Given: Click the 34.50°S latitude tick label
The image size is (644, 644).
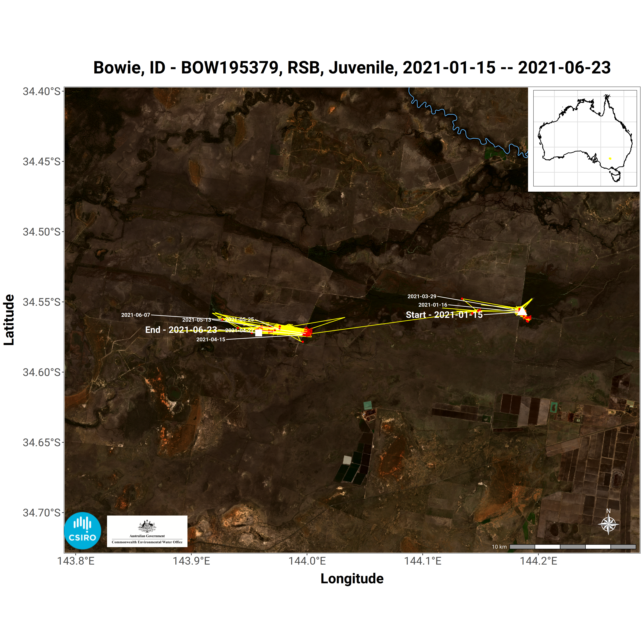Looking at the screenshot, I should pos(42,232).
